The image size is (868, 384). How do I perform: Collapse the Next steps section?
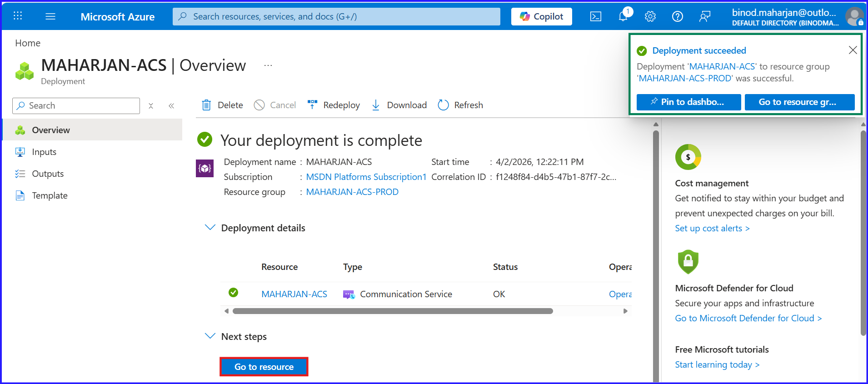coord(210,336)
